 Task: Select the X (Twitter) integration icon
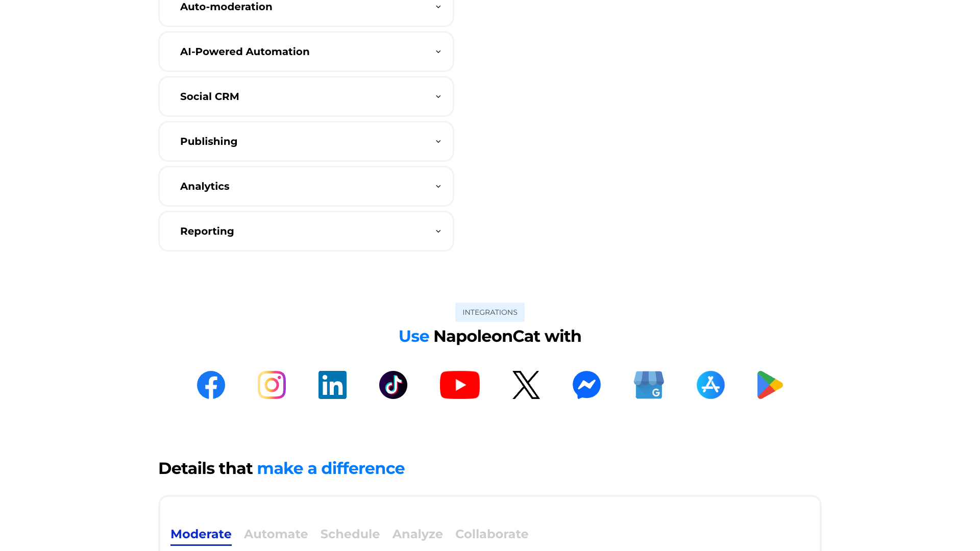526,385
